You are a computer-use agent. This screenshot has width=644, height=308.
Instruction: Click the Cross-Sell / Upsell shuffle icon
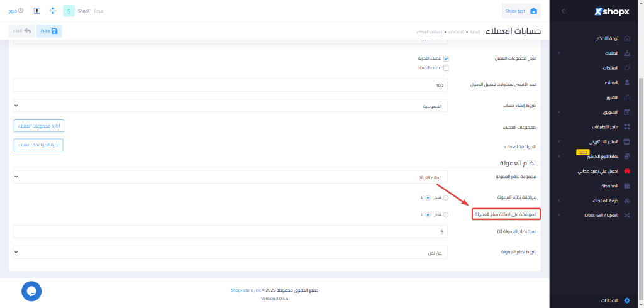tap(626, 215)
